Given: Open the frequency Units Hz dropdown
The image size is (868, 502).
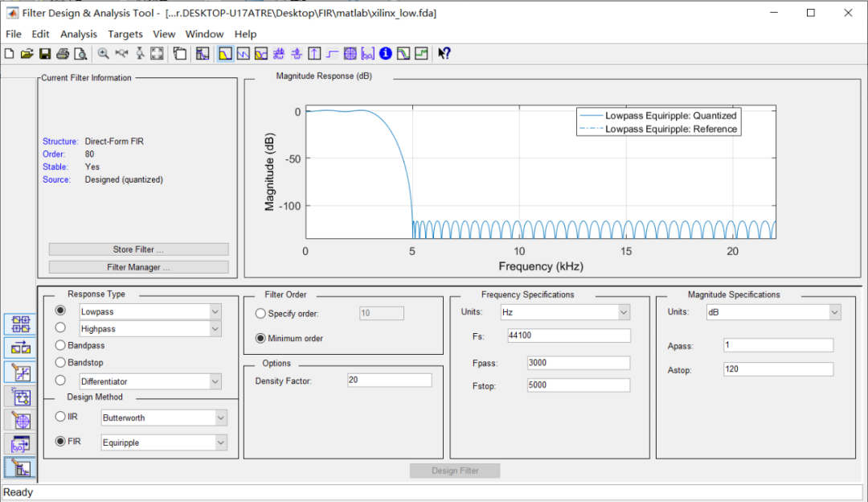Looking at the screenshot, I should [623, 311].
